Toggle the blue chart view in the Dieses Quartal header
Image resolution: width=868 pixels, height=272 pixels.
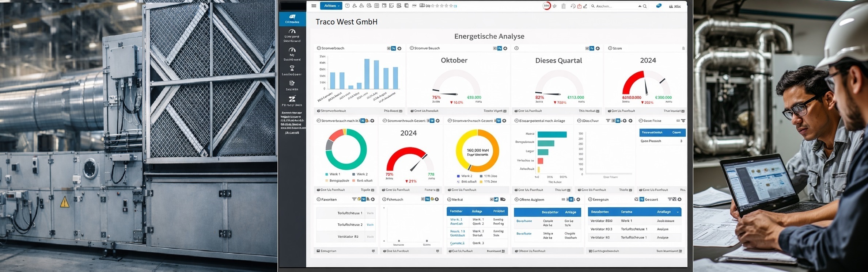[x=592, y=48]
